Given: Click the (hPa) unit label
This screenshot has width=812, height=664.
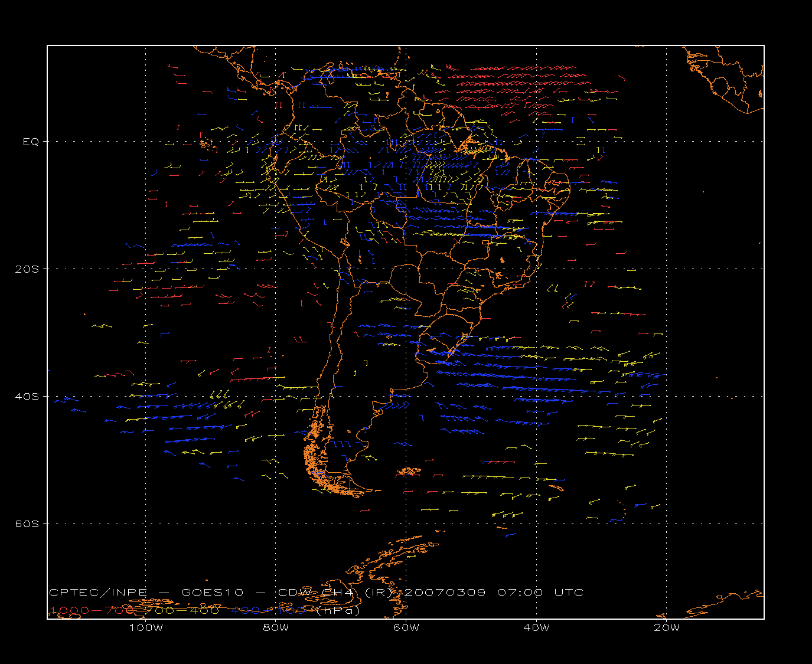Looking at the screenshot, I should 338,610.
